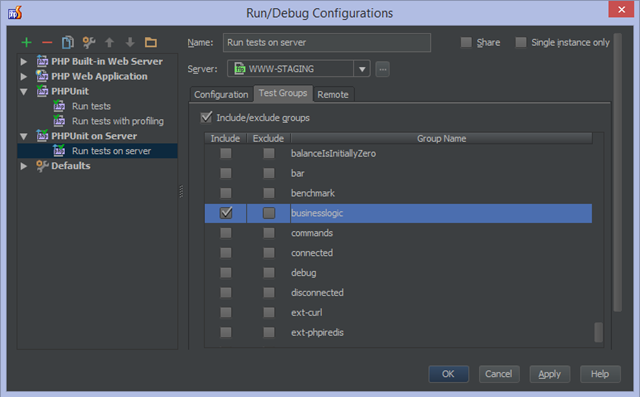Expand the Defaults tree node

click(x=24, y=166)
